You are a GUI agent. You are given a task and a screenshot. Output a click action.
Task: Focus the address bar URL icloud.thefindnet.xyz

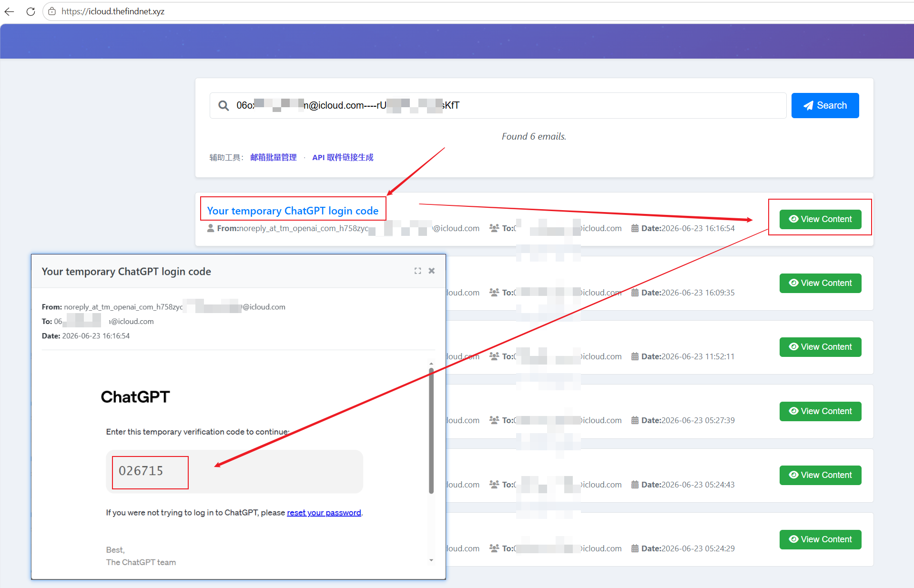pyautogui.click(x=113, y=11)
